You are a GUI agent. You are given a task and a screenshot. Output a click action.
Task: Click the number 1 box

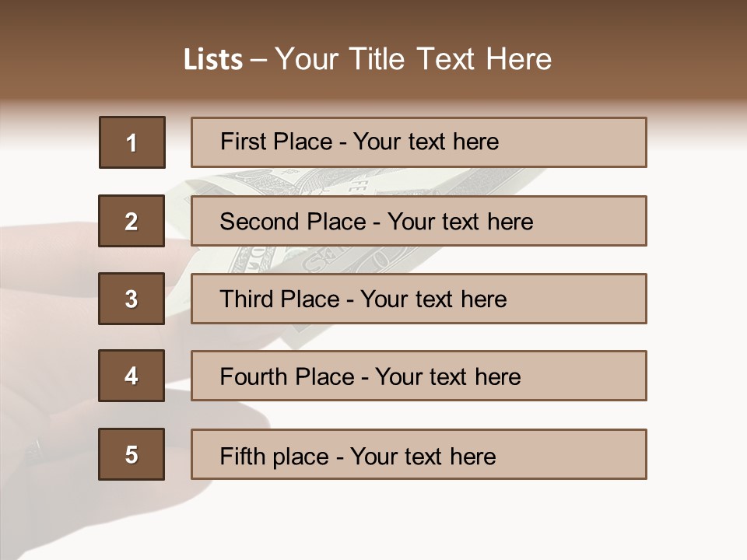point(132,142)
